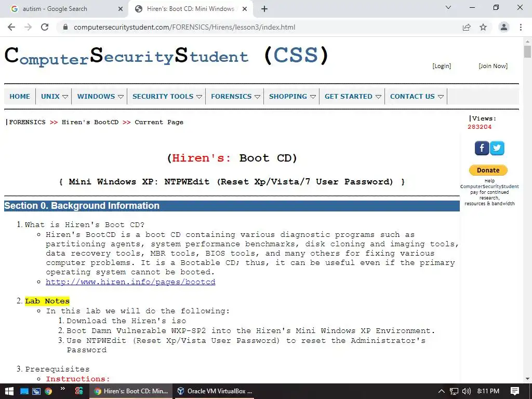Click the highlighted Lab Notes text
The width and height of the screenshot is (532, 399).
pyautogui.click(x=47, y=301)
